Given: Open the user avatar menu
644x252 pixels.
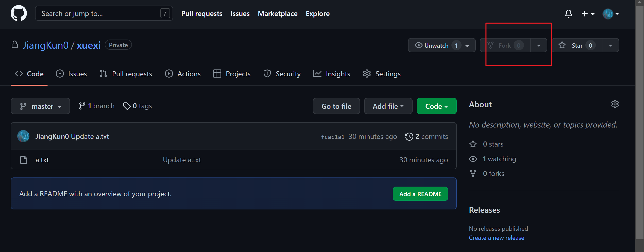Looking at the screenshot, I should (x=611, y=14).
